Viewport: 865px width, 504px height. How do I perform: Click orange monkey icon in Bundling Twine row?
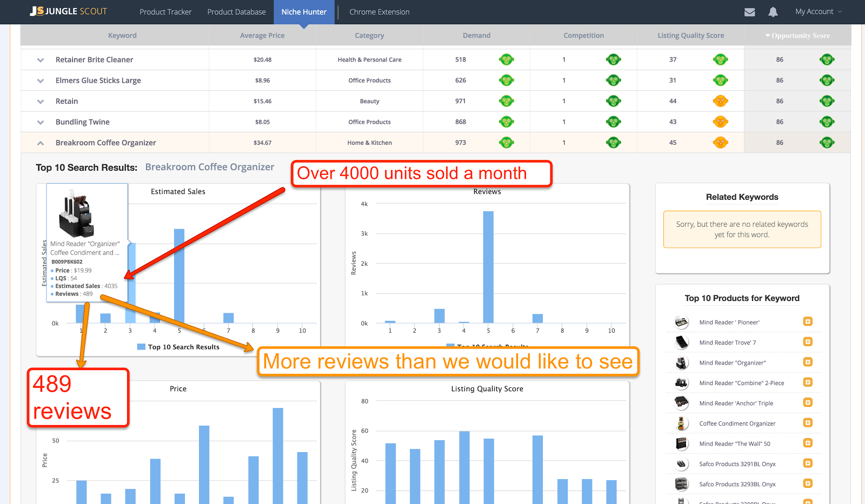pos(720,122)
